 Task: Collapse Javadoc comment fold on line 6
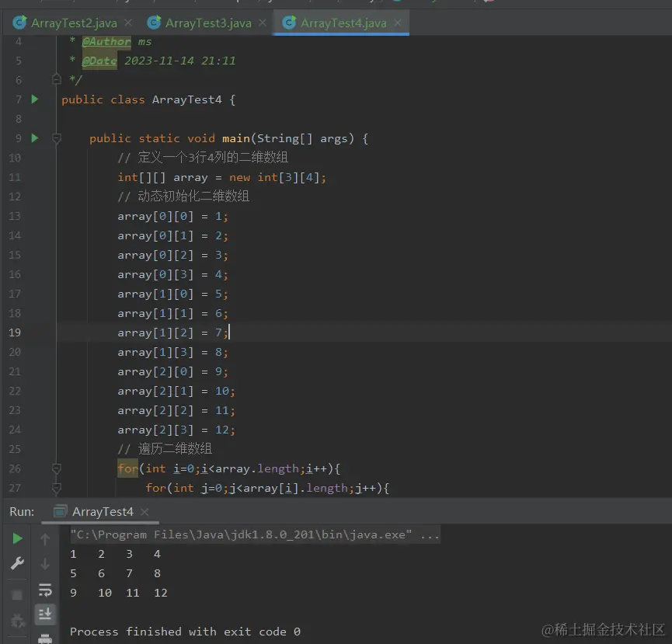click(x=56, y=79)
